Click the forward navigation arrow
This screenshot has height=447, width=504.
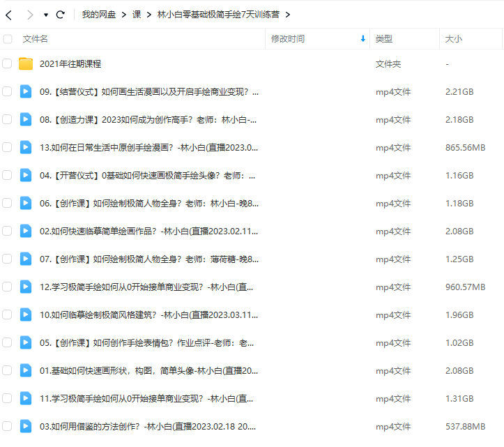pos(29,15)
